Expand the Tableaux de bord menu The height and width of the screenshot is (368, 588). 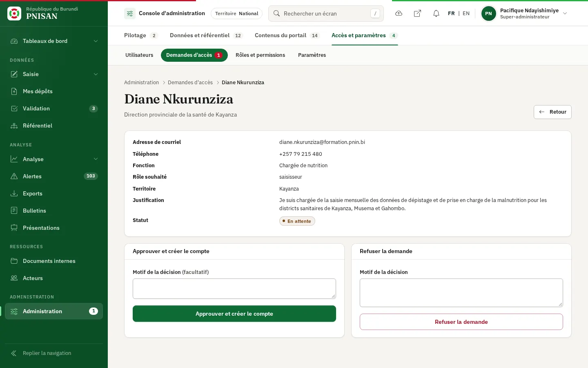pyautogui.click(x=54, y=41)
